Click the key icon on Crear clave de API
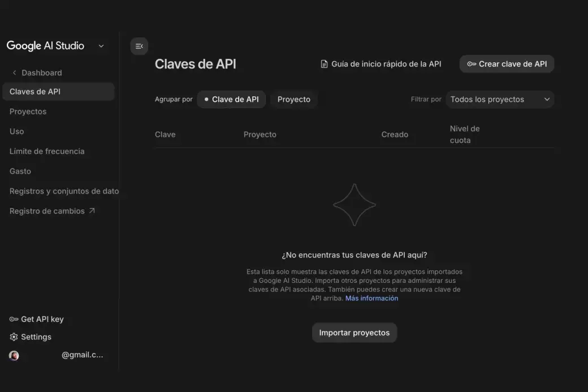 pyautogui.click(x=472, y=64)
